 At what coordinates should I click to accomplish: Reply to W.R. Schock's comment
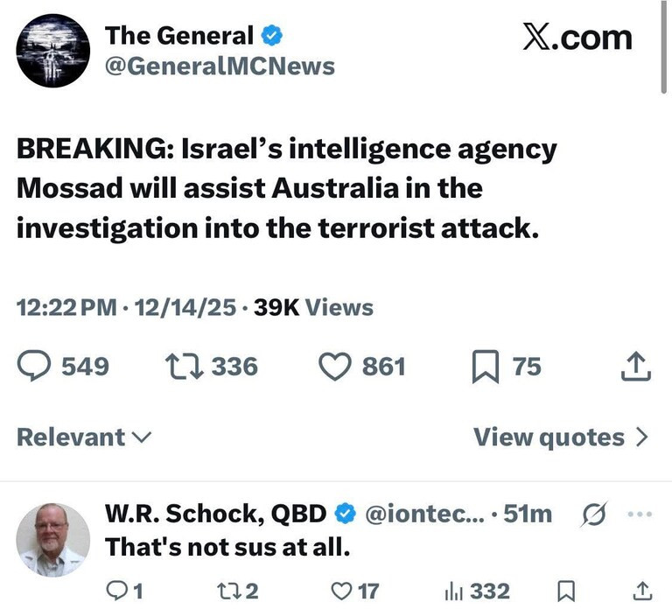[115, 591]
